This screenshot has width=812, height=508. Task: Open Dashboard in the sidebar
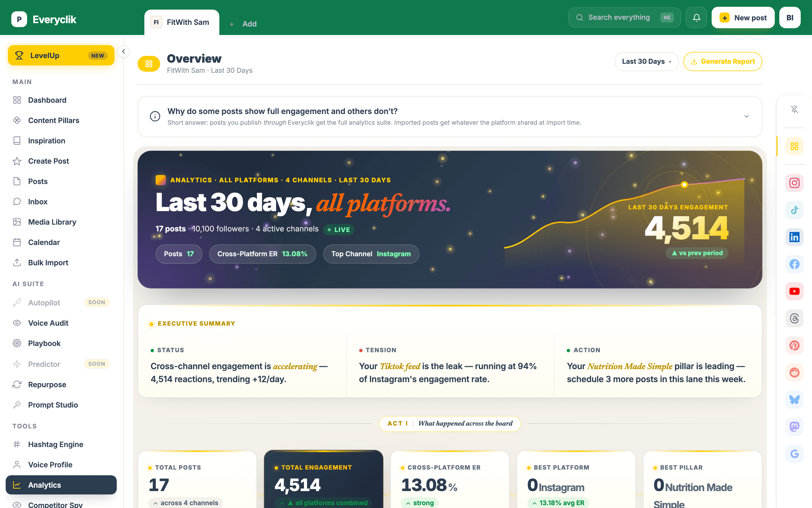[61, 100]
